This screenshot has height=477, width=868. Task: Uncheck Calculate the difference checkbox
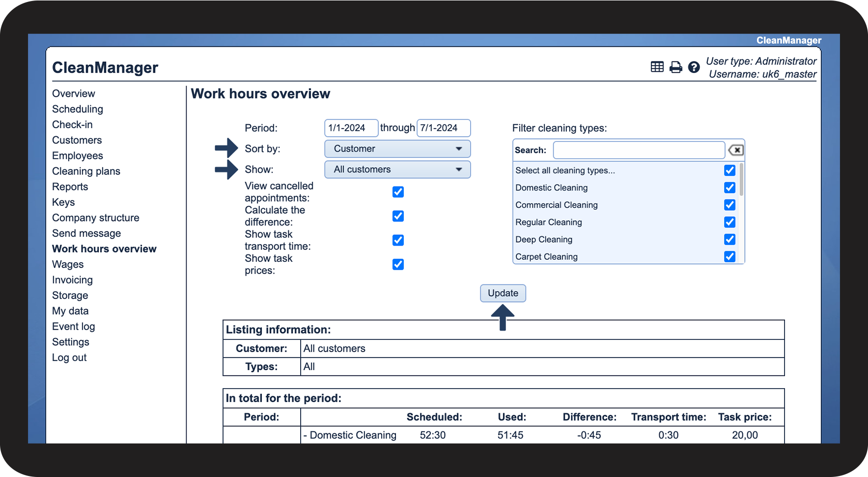click(398, 216)
